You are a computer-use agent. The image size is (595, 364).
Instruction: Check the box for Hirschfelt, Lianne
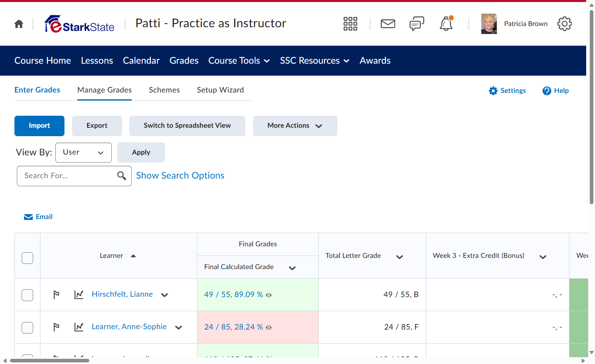click(28, 295)
